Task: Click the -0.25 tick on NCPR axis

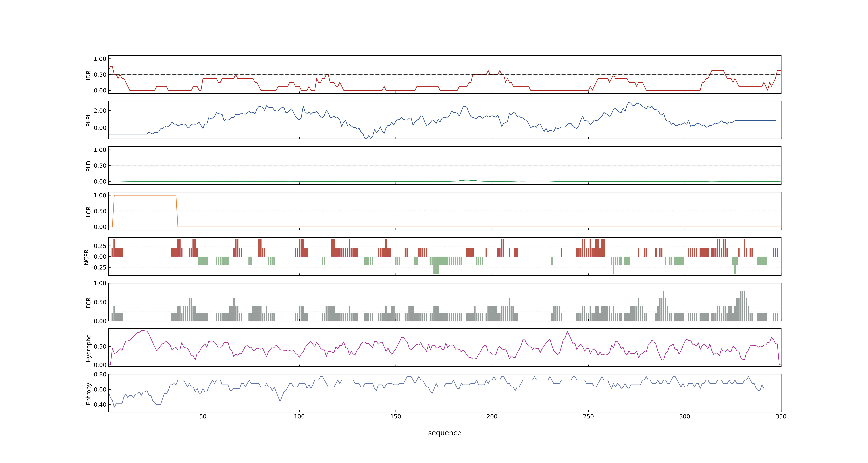Action: click(99, 267)
